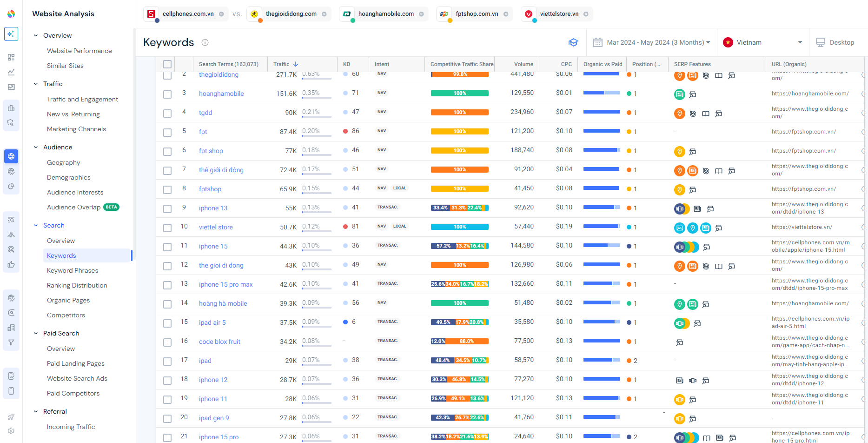Open the AI sparkle icon in left rail
The image size is (868, 443).
point(11,34)
